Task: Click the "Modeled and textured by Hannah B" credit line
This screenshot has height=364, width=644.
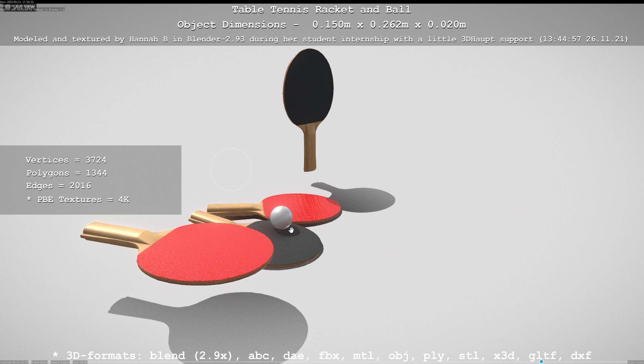Action: [321, 39]
